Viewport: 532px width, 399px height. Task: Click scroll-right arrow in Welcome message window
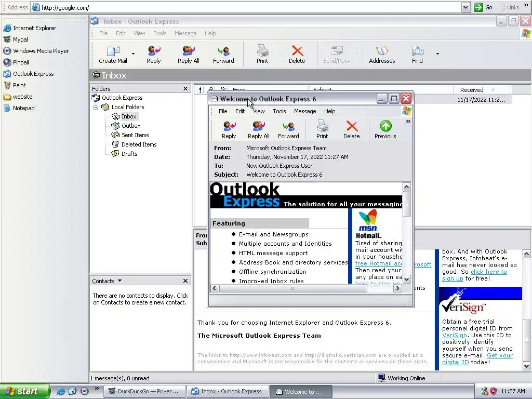(x=397, y=288)
